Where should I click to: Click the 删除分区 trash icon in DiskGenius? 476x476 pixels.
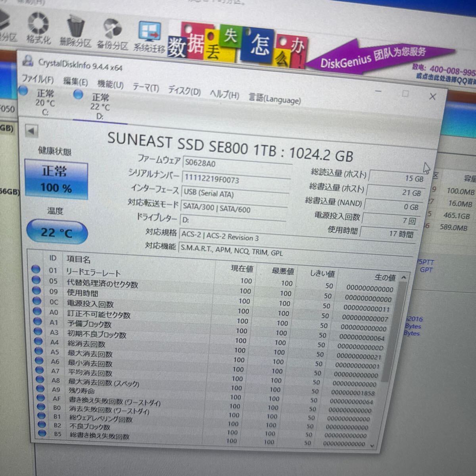click(75, 31)
